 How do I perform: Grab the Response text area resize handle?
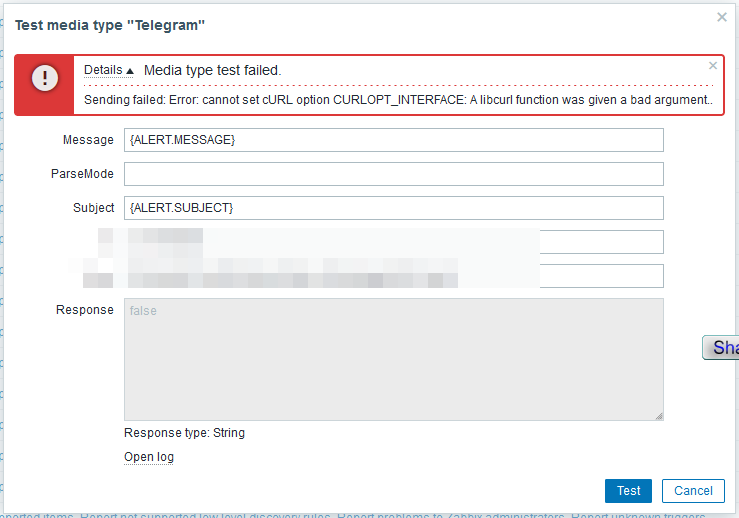659,415
